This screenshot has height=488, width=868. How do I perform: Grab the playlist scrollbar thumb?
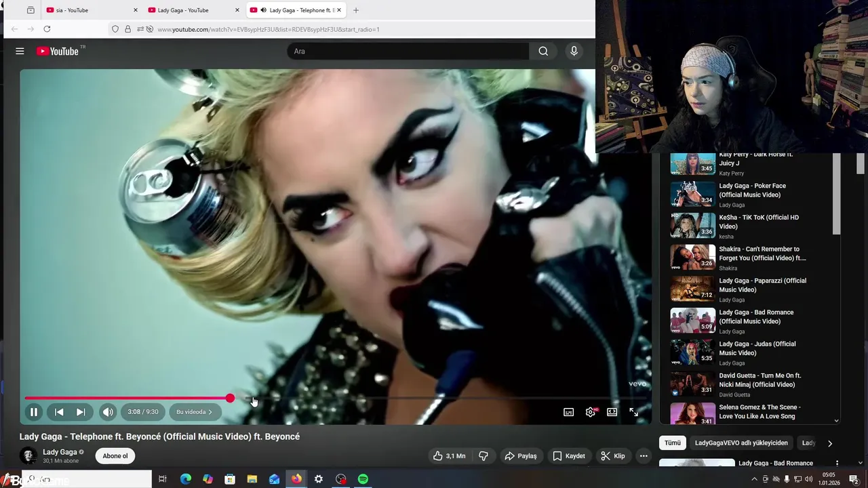point(836,194)
